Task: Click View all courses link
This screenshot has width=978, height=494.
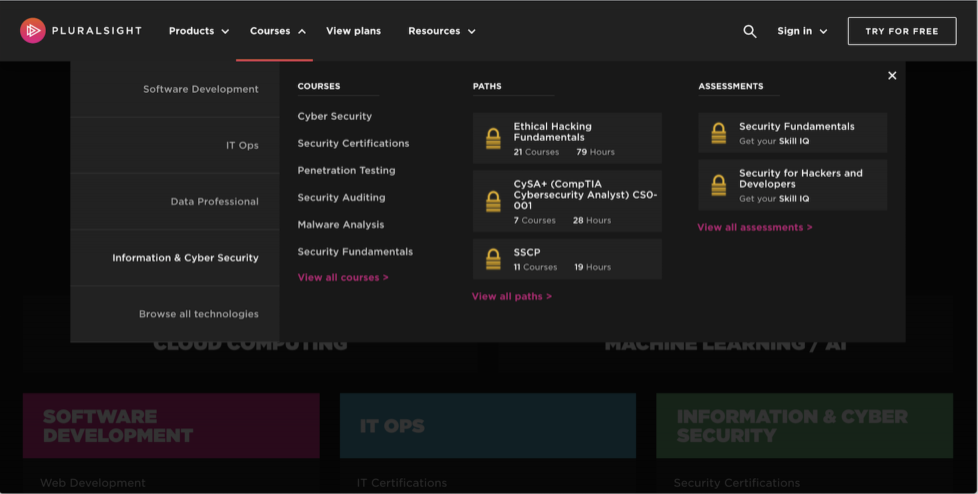Action: point(342,278)
